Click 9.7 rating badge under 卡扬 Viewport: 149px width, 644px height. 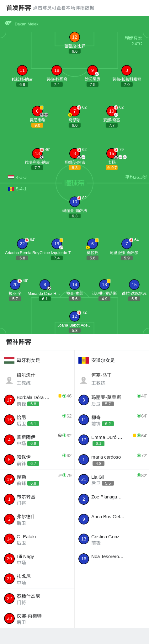pyautogui.click(x=112, y=168)
